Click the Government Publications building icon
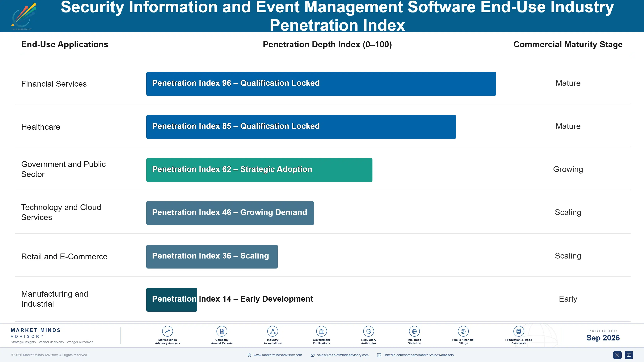The image size is (644, 362). click(x=321, y=331)
